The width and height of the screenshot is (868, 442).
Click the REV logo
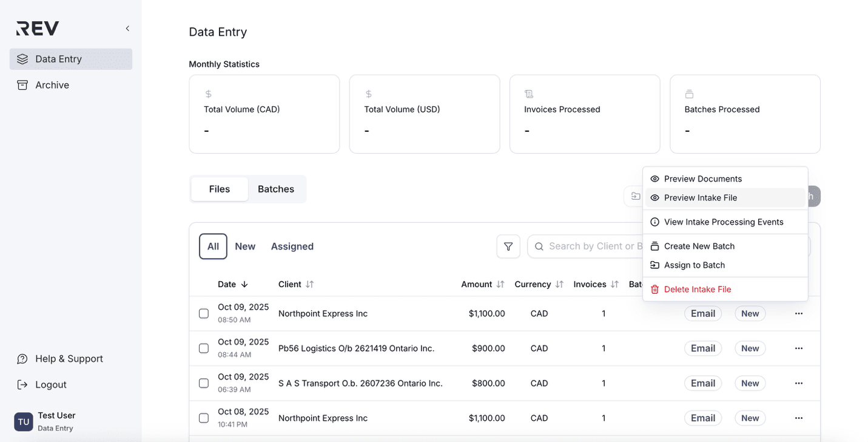[x=38, y=29]
